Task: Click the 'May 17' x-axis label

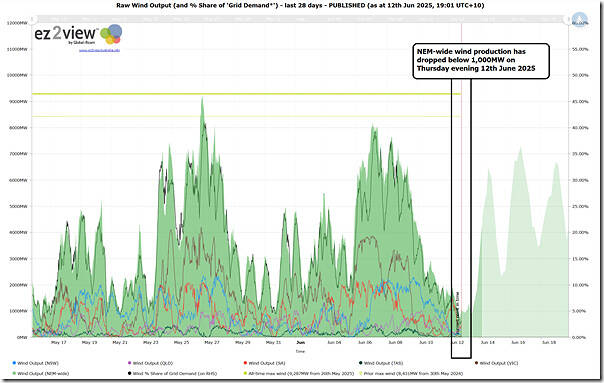Action: pos(59,342)
